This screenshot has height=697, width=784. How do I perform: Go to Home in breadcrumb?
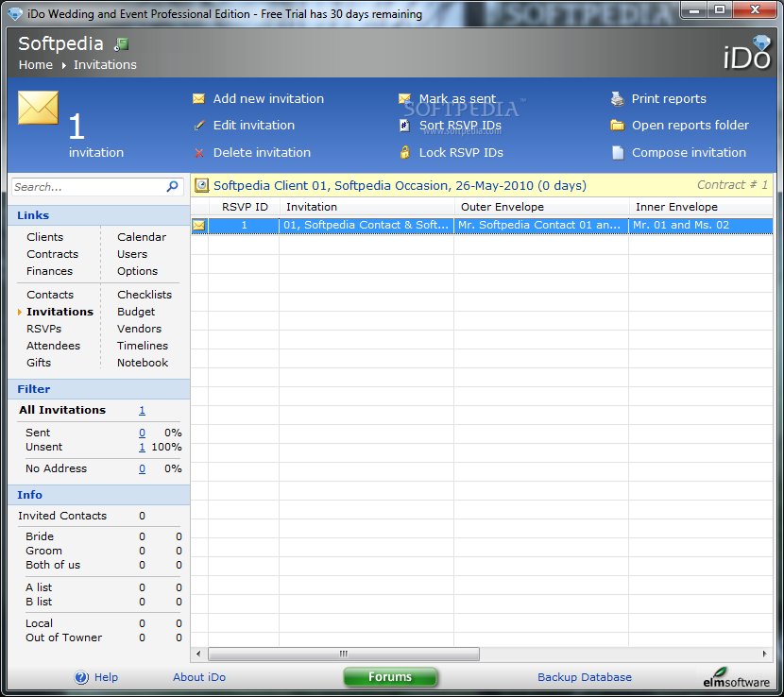coord(36,65)
